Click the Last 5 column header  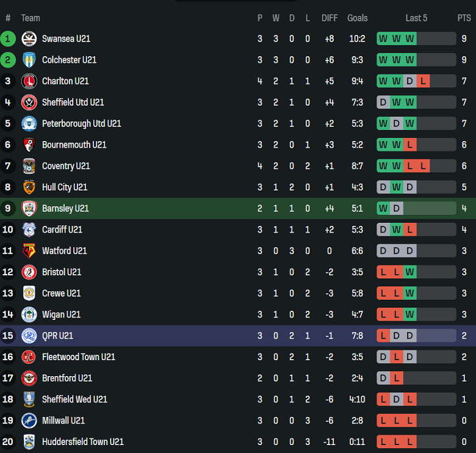tap(416, 18)
